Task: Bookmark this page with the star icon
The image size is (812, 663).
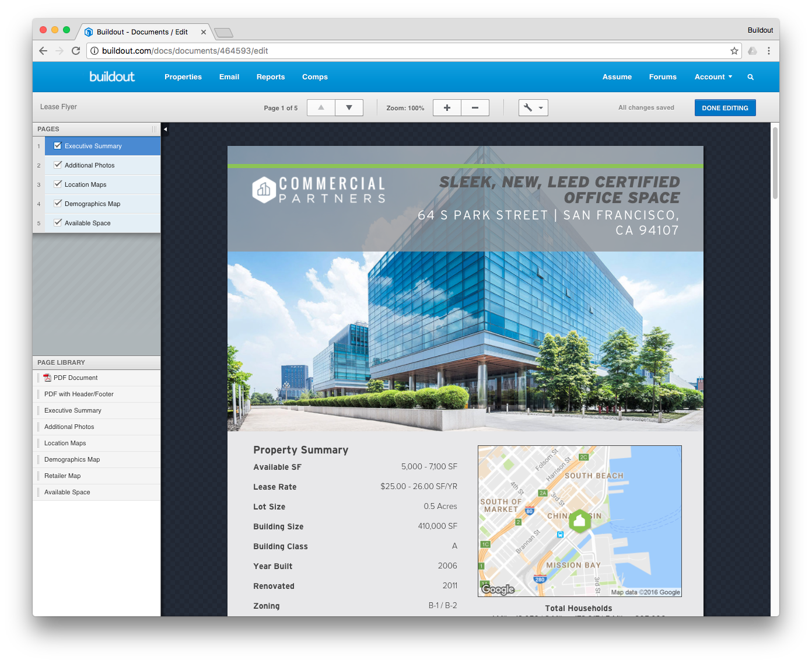Action: (734, 51)
